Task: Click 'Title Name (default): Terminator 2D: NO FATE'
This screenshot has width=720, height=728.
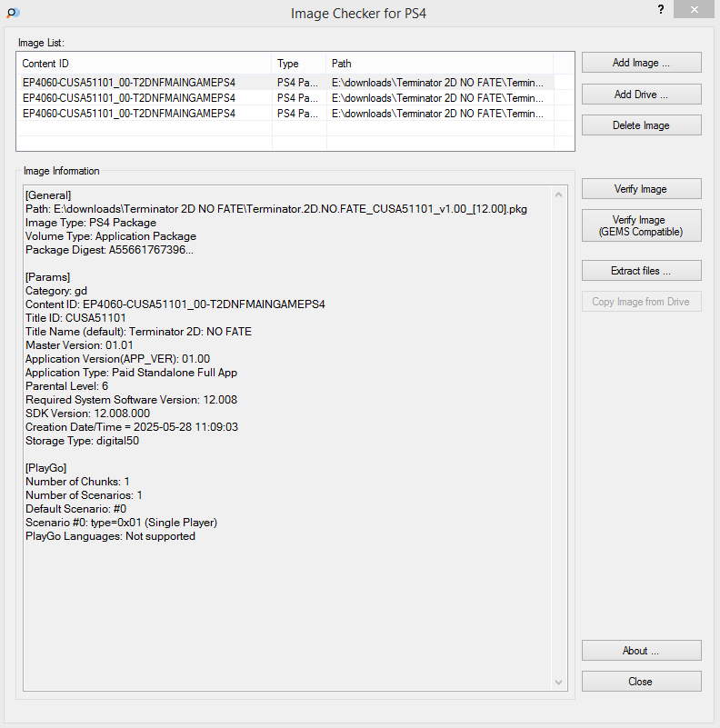Action: pos(138,332)
